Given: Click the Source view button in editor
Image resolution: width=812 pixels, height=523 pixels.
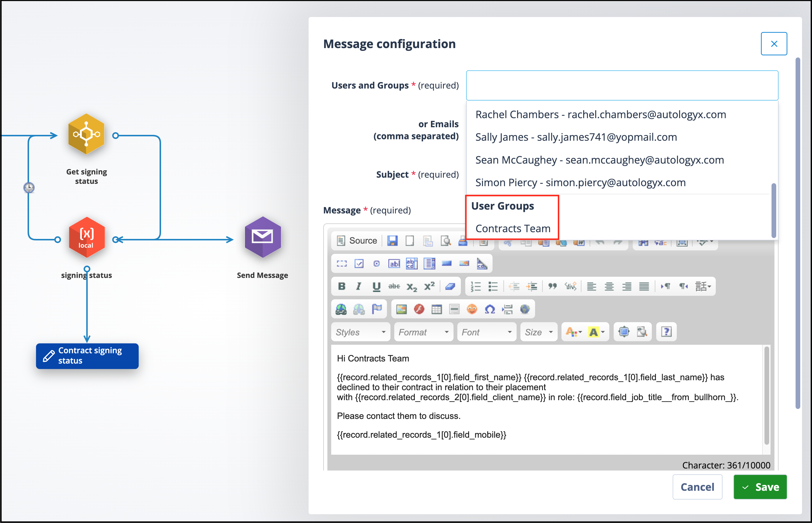Looking at the screenshot, I should 356,241.
